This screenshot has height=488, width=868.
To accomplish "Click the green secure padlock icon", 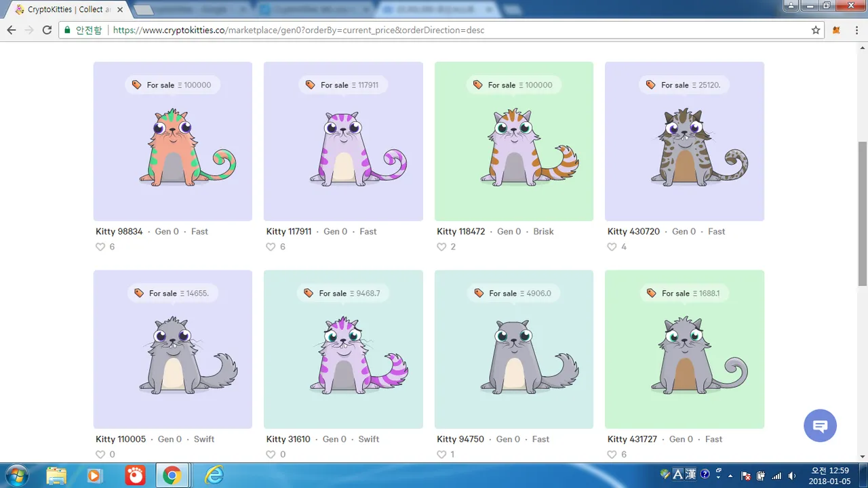I will (x=66, y=30).
